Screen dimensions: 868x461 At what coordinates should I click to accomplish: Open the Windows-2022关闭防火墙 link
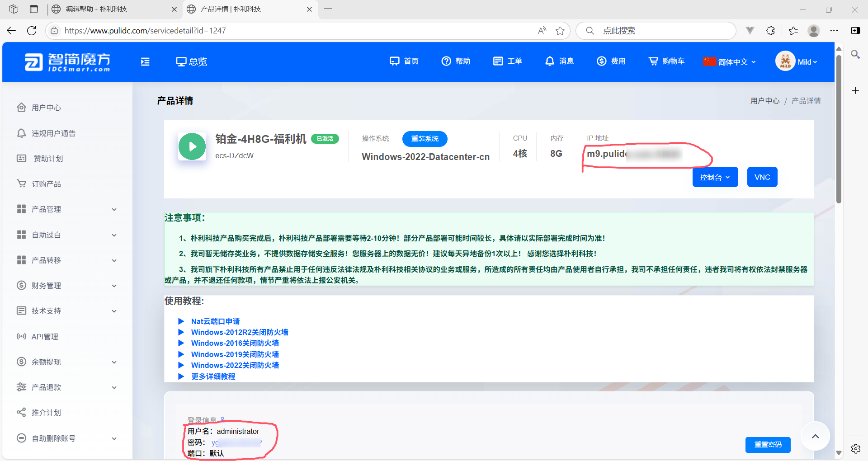pos(235,365)
